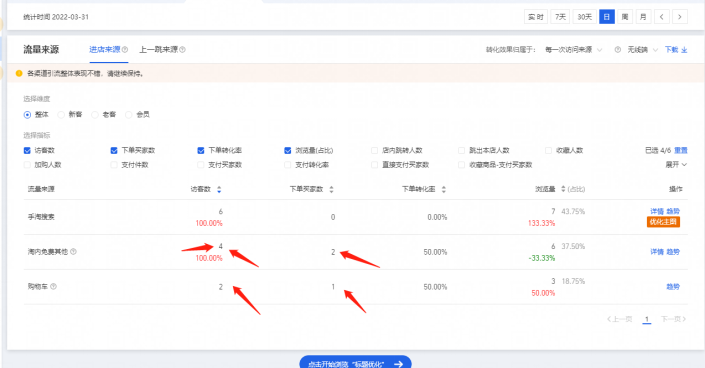This screenshot has width=705, height=368.
Task: Click help icon left of 无线端
Action: [x=618, y=49]
